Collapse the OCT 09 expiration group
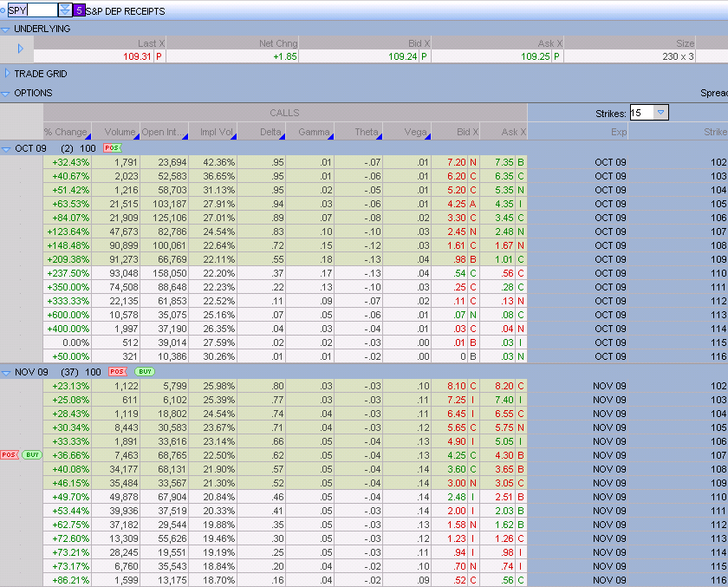The height and width of the screenshot is (587, 728). tap(6, 149)
